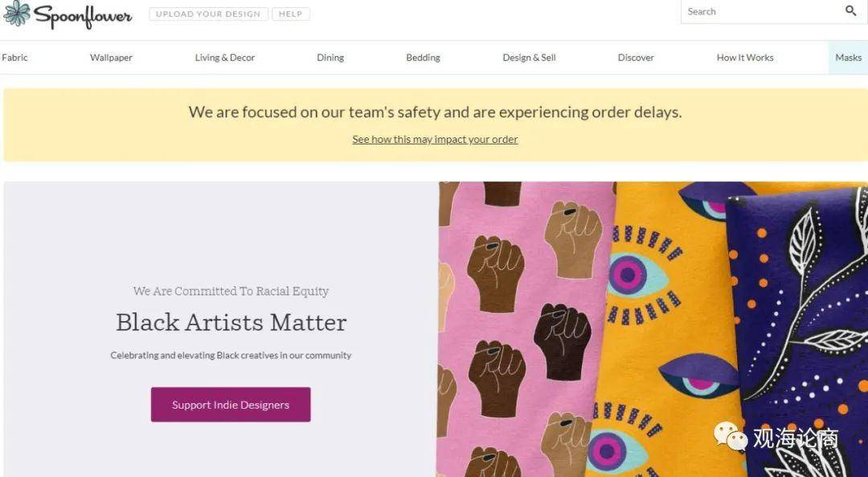This screenshot has height=477, width=868.
Task: Open the Fabric menu
Action: [14, 58]
